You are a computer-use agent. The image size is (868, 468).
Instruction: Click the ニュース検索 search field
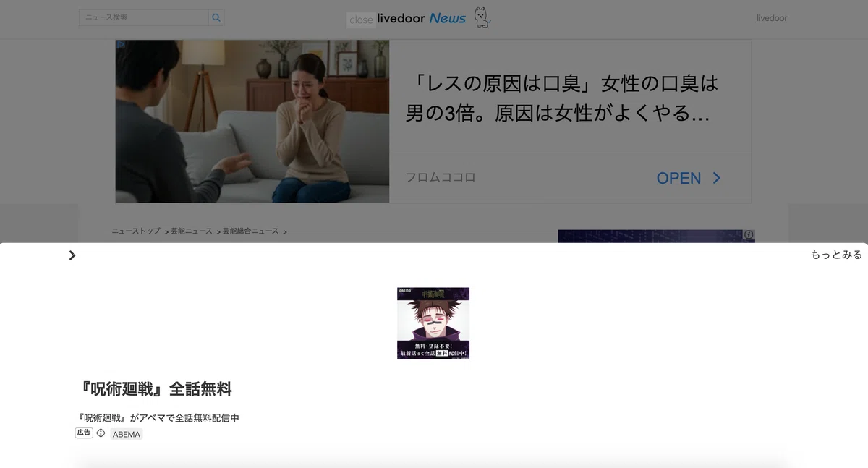(144, 17)
